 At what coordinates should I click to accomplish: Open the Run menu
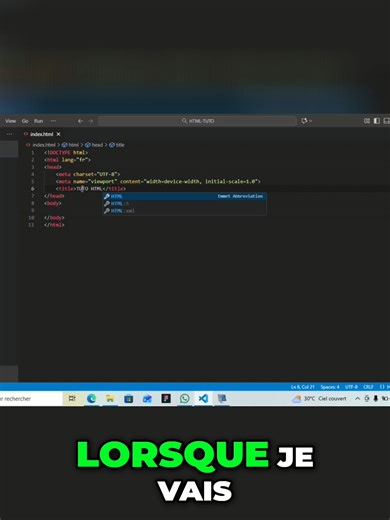coord(39,121)
